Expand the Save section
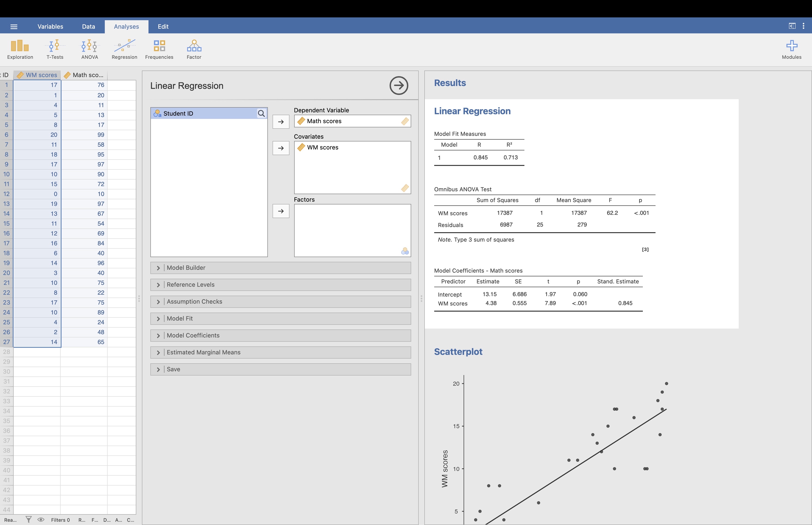Viewport: 812px width, 525px height. click(x=281, y=369)
